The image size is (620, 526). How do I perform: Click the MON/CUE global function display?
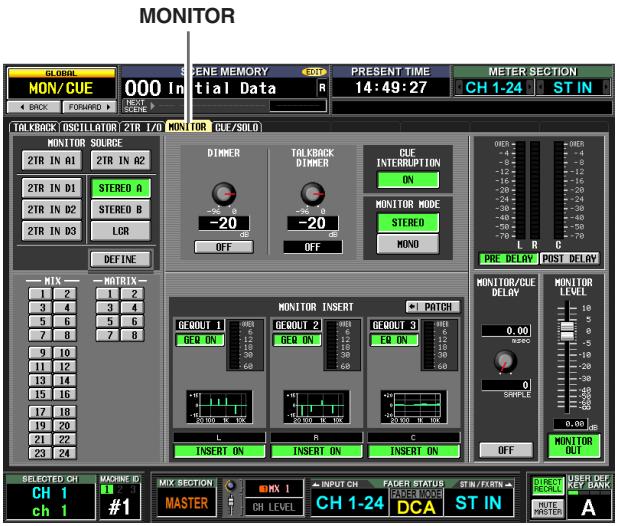pos(61,88)
